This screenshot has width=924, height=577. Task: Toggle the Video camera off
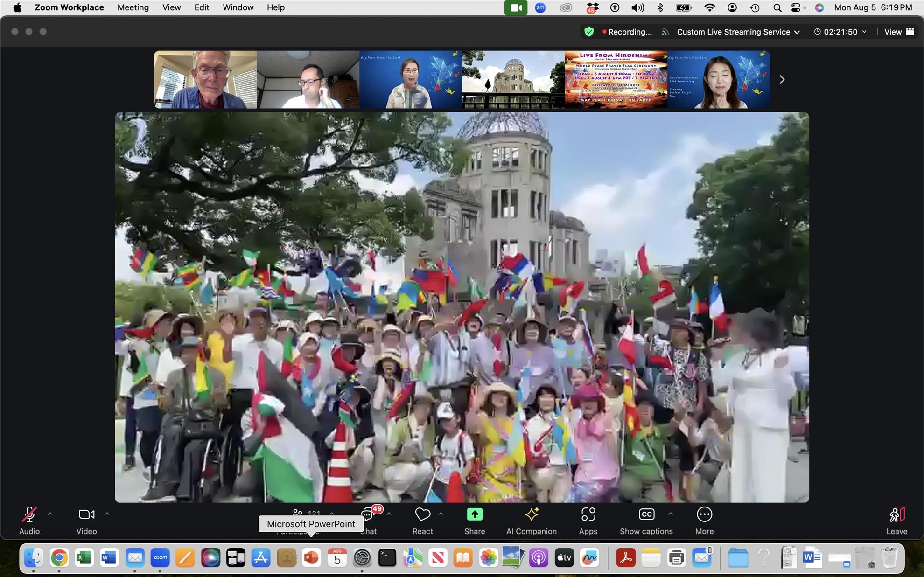(x=86, y=514)
